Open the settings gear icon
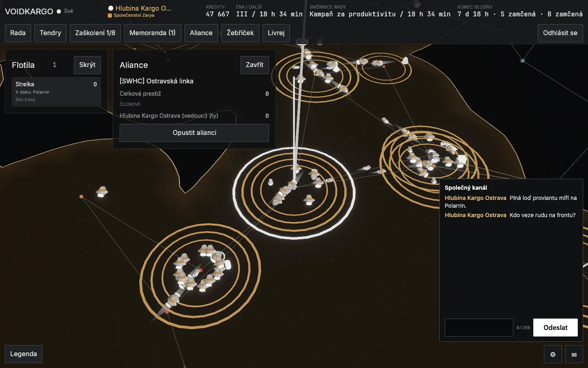 coord(553,355)
